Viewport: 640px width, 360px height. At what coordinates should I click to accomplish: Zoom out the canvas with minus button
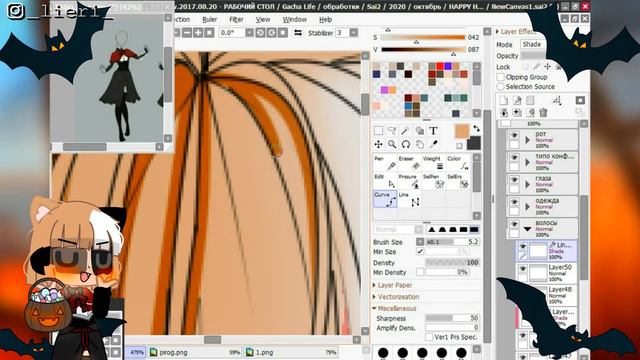point(187,33)
